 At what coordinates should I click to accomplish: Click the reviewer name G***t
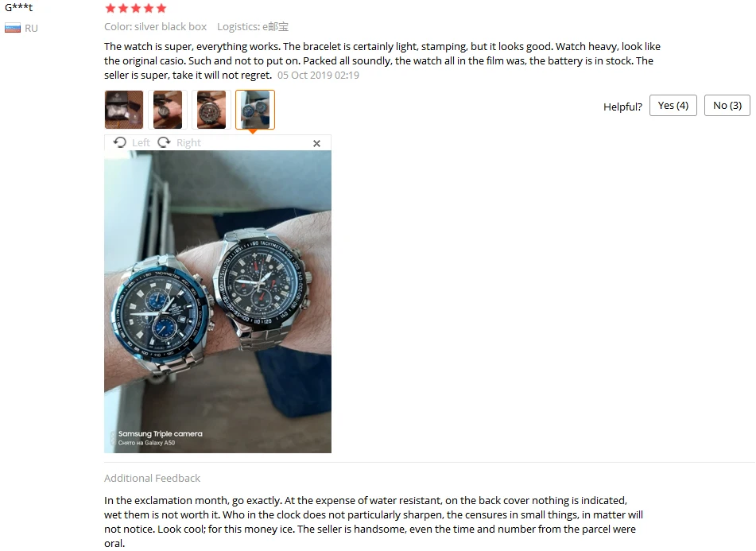(19, 7)
